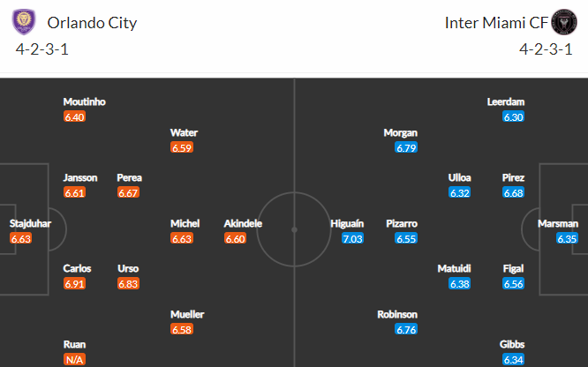Image resolution: width=588 pixels, height=367 pixels.
Task: Open the Inter Miami CF team name link
Action: 496,23
